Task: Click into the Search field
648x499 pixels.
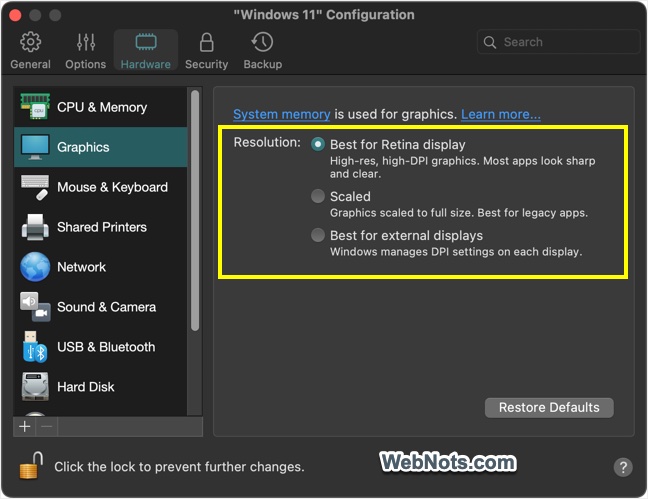Action: (x=558, y=42)
